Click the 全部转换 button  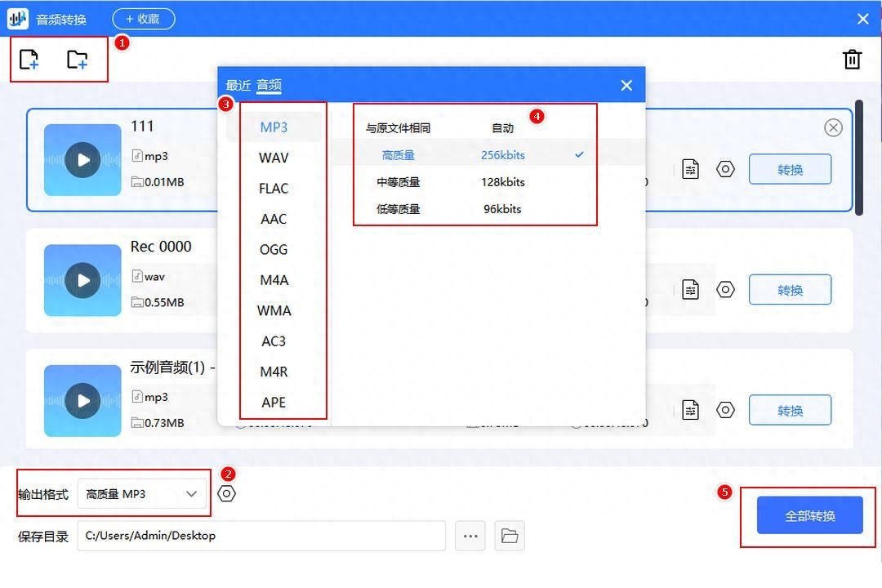(x=809, y=514)
